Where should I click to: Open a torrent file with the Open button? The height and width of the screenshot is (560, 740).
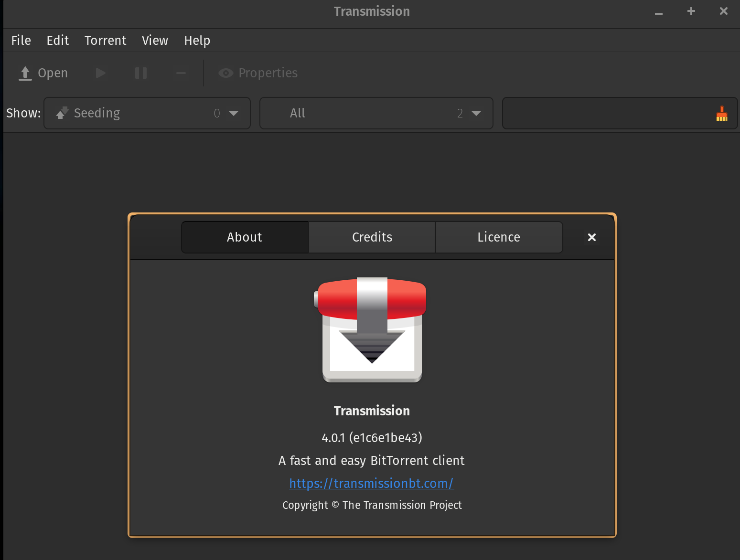(43, 73)
